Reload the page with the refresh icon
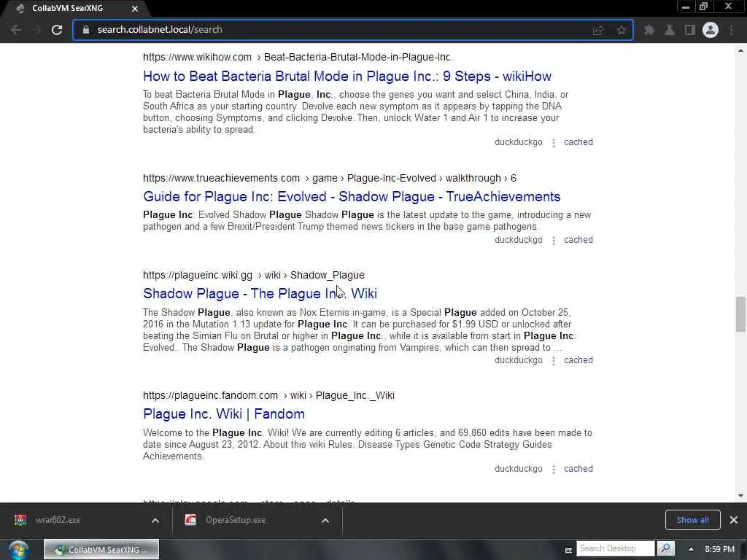The width and height of the screenshot is (747, 560). point(57,29)
